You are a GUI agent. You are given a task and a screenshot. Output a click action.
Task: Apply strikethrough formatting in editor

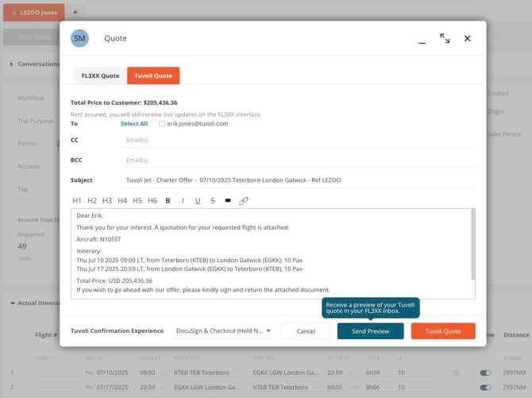click(x=213, y=201)
